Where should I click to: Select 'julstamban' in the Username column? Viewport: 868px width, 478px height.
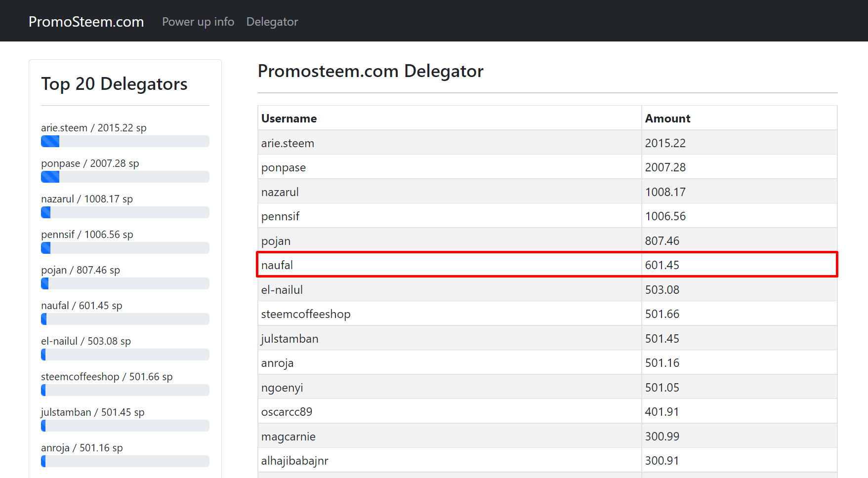450,338
